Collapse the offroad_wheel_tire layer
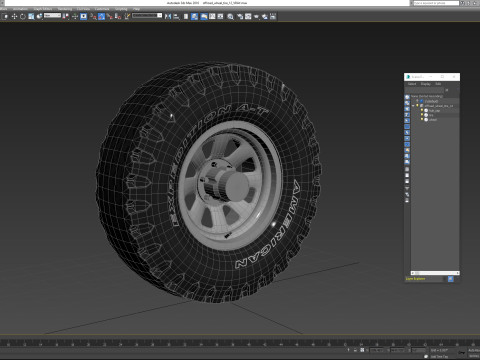Image resolution: width=480 pixels, height=360 pixels. click(x=413, y=106)
